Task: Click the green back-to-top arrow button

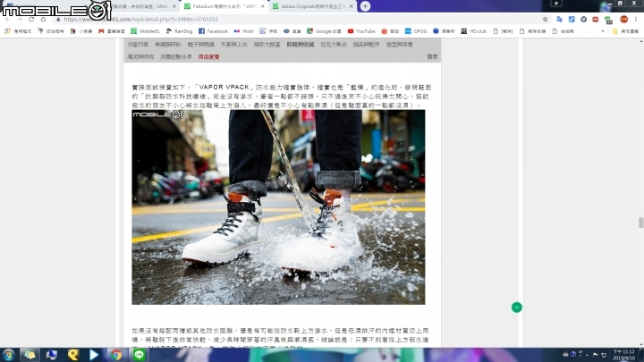Action: (x=516, y=307)
